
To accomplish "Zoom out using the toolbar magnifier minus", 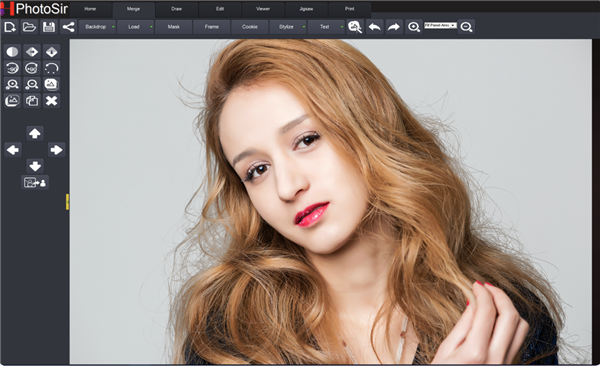I will pos(466,27).
